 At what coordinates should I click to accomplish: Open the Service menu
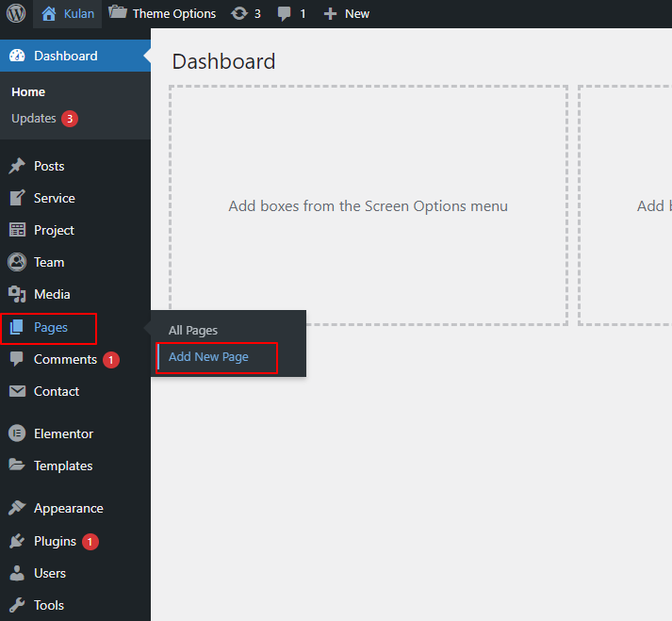click(55, 198)
